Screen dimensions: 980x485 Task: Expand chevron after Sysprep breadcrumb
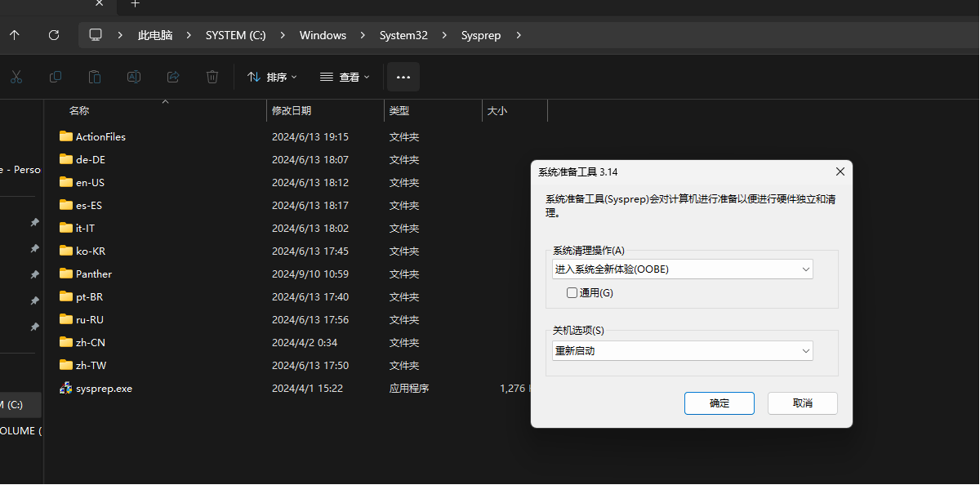pyautogui.click(x=519, y=35)
